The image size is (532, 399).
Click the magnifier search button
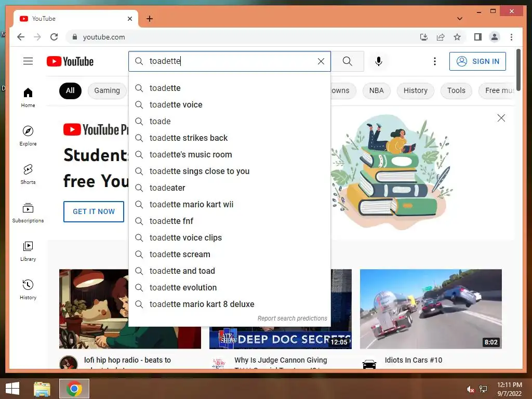click(x=347, y=61)
